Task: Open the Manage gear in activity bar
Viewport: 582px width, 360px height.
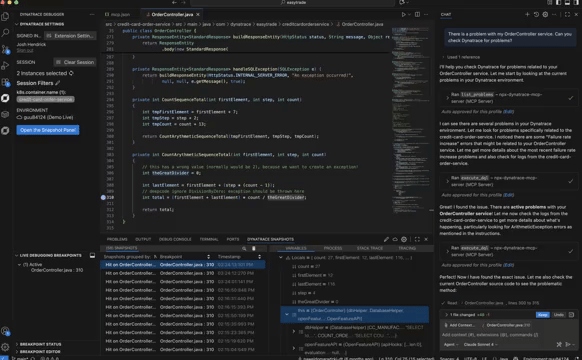Action: tap(5, 347)
